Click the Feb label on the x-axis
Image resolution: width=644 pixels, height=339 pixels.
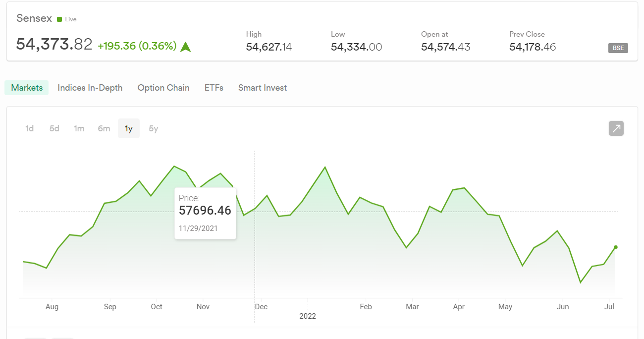click(x=366, y=307)
